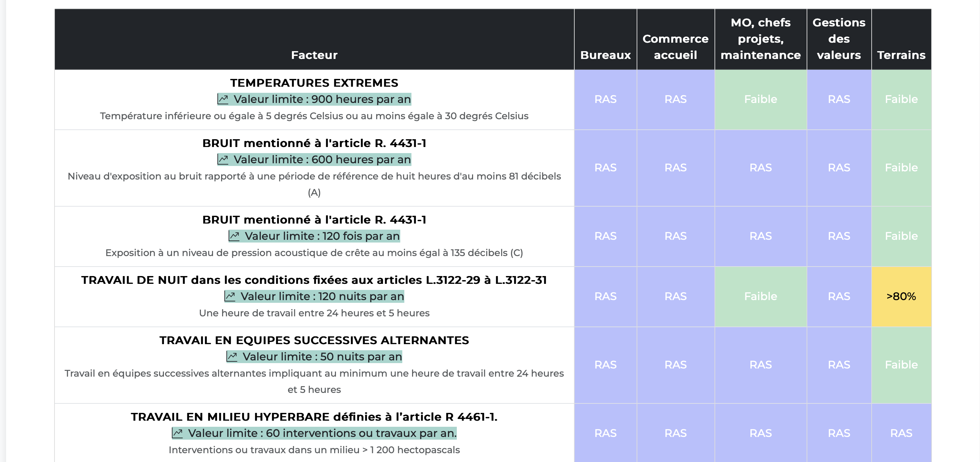Click the chart icon beside 120 nuits par an

230,296
